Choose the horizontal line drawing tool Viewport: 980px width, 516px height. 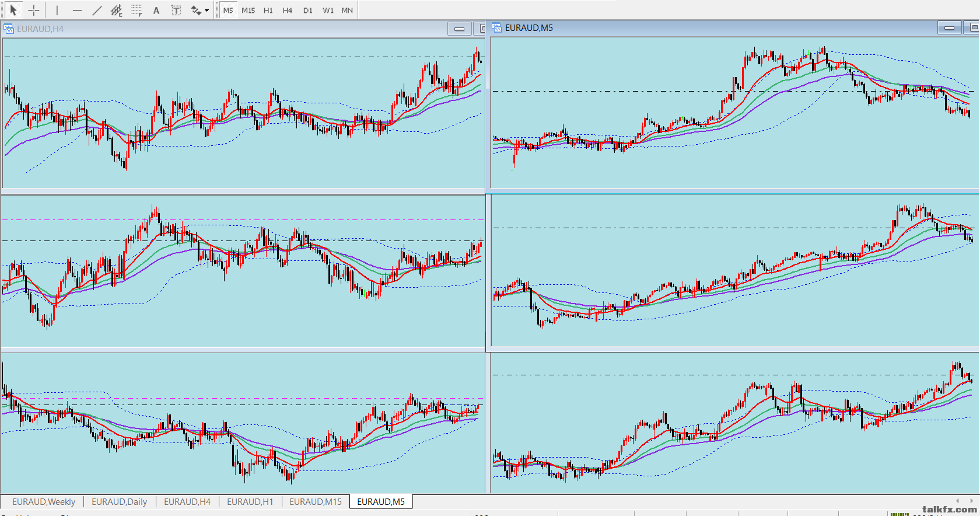77,11
